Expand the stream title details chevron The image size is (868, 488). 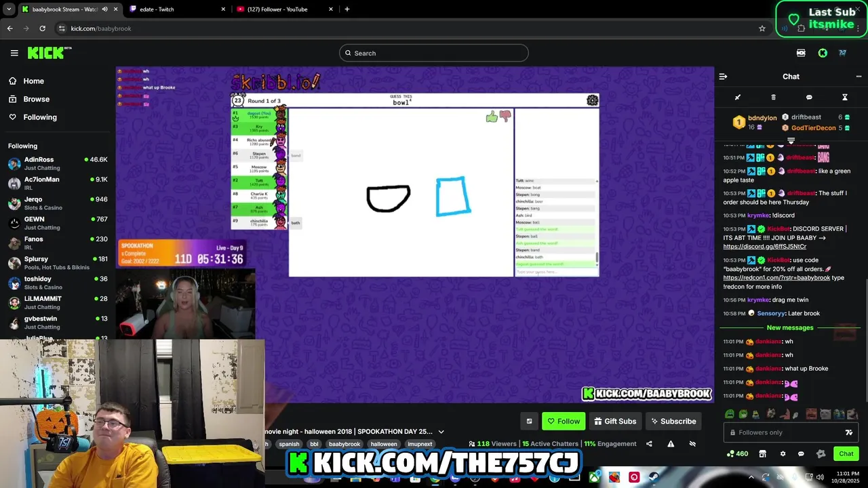[x=441, y=432]
